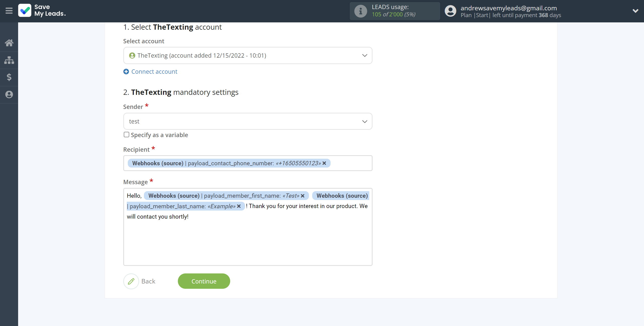The image size is (644, 326).
Task: Click the Back pencil icon
Action: pos(131,281)
